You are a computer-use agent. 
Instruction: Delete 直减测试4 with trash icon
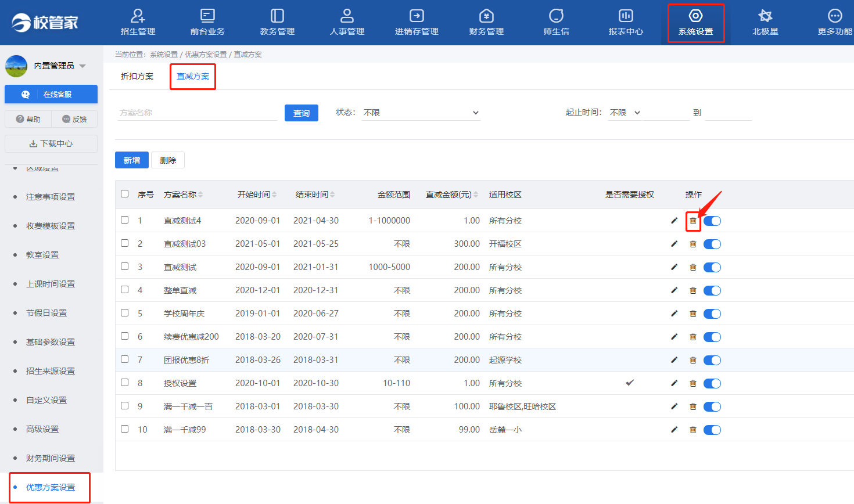click(x=692, y=221)
